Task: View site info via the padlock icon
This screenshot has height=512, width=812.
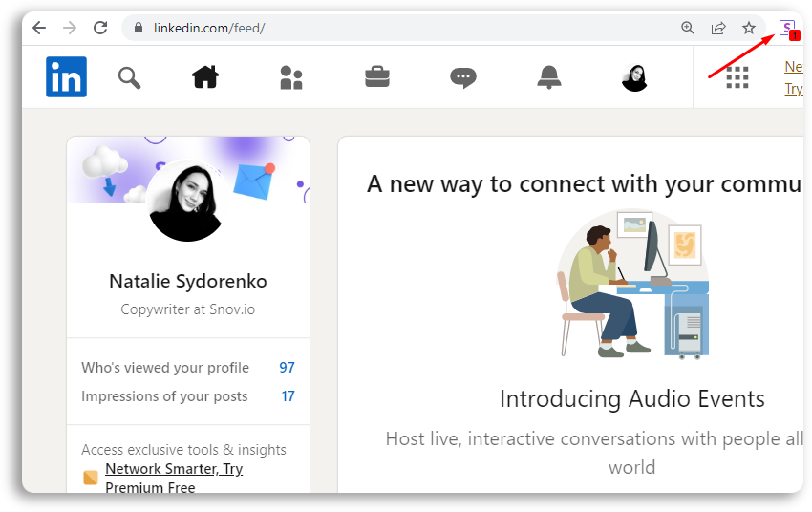Action: [x=139, y=28]
